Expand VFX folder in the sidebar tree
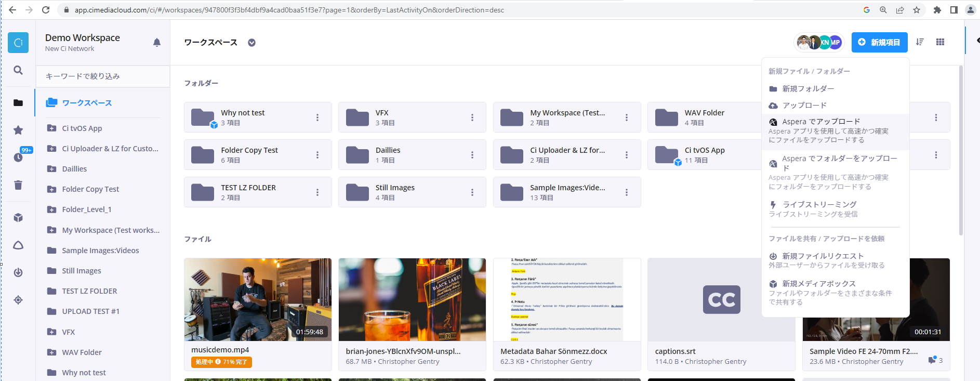Image resolution: width=980 pixels, height=381 pixels. [51, 332]
